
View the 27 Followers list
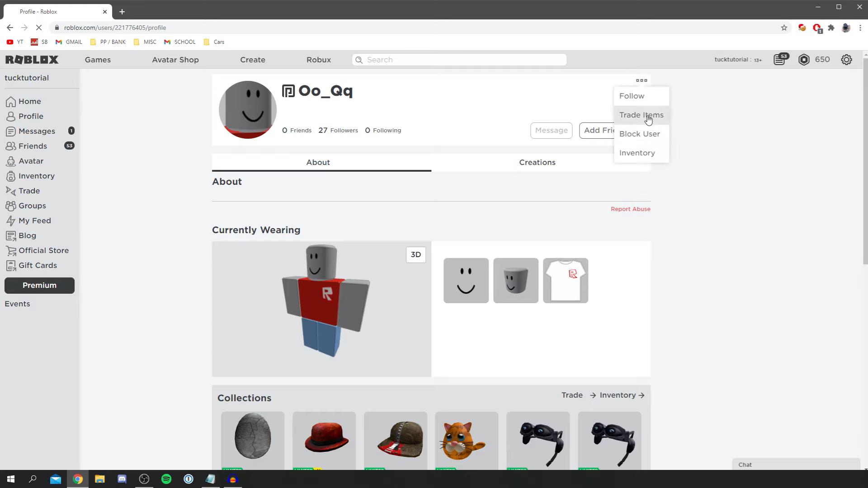click(x=338, y=131)
